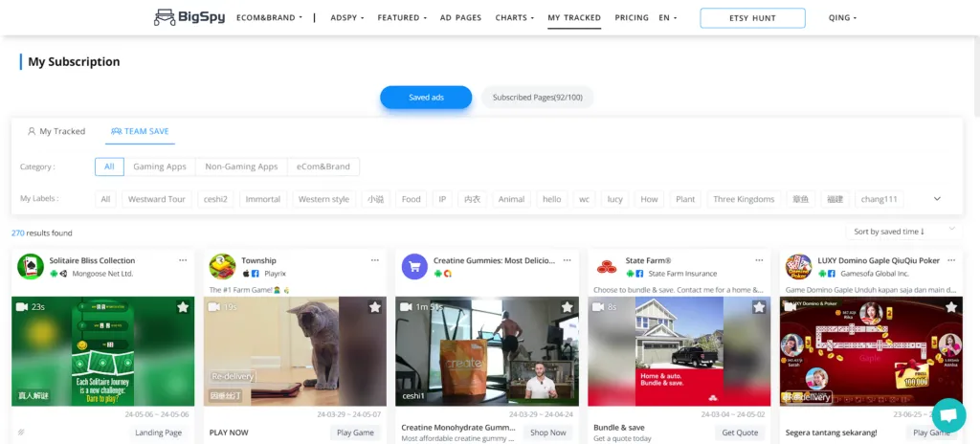Filter by Westward Tour label
980x444 pixels.
pyautogui.click(x=157, y=199)
